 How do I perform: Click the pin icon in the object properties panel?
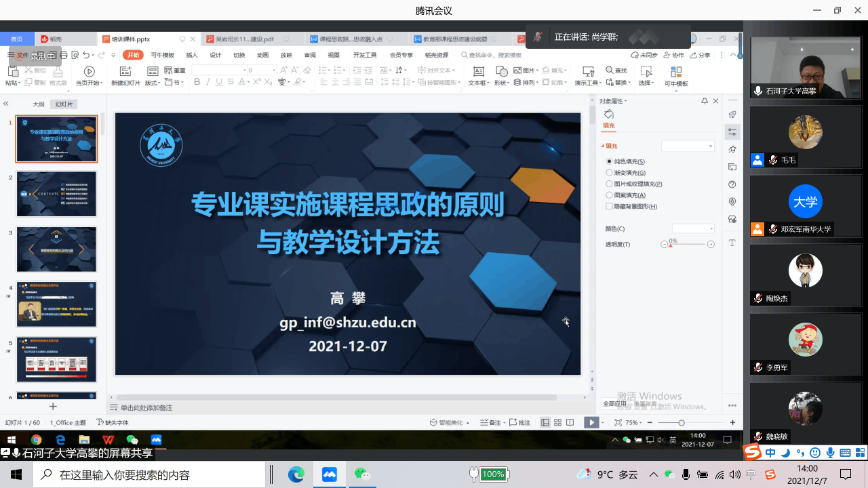tap(705, 101)
